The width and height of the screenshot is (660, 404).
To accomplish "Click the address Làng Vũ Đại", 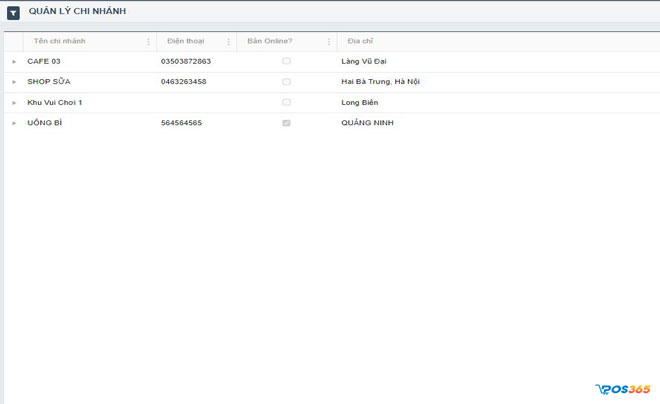I will coord(364,61).
